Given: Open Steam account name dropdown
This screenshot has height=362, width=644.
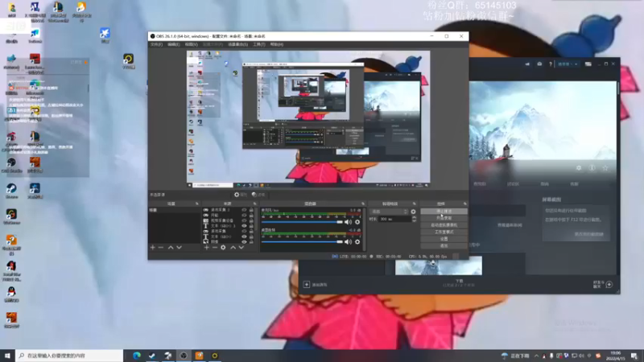Looking at the screenshot, I should (568, 64).
